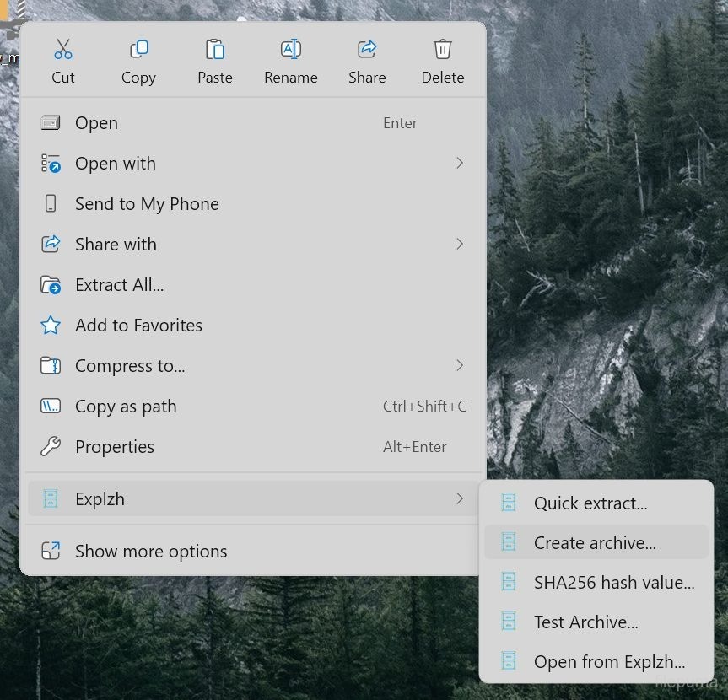Select Open from Explzh option
Screen dimensions: 728x700
tap(609, 662)
